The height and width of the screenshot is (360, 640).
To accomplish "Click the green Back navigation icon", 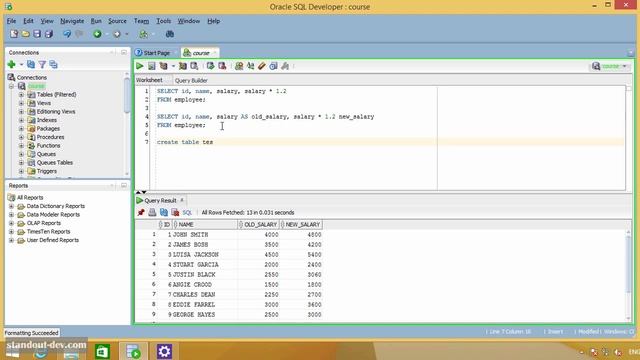I will click(x=97, y=34).
